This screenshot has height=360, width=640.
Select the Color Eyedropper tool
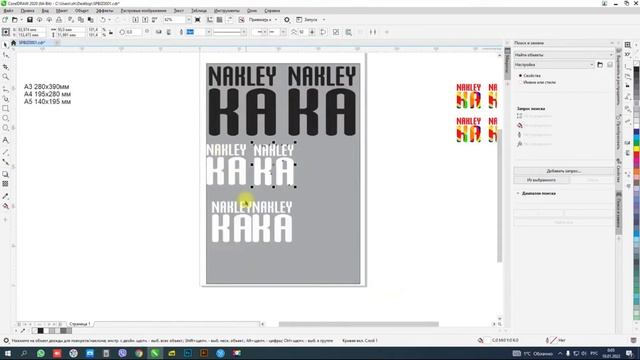(x=6, y=196)
